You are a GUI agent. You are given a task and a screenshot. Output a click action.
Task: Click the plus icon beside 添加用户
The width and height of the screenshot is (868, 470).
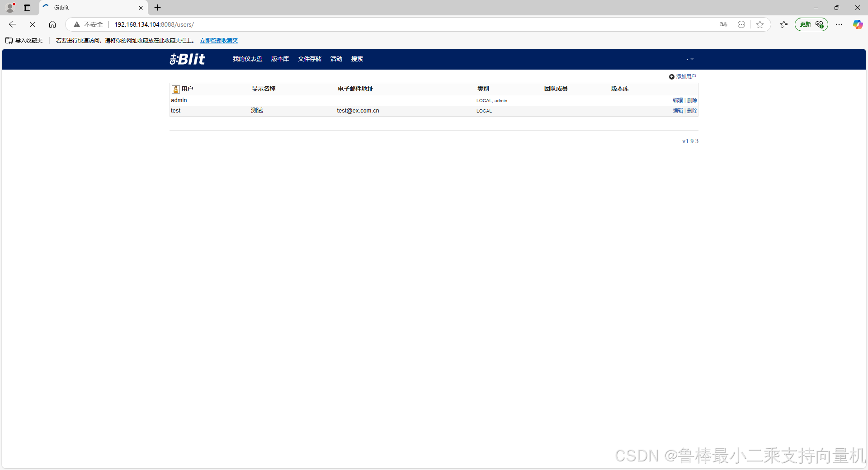point(672,76)
